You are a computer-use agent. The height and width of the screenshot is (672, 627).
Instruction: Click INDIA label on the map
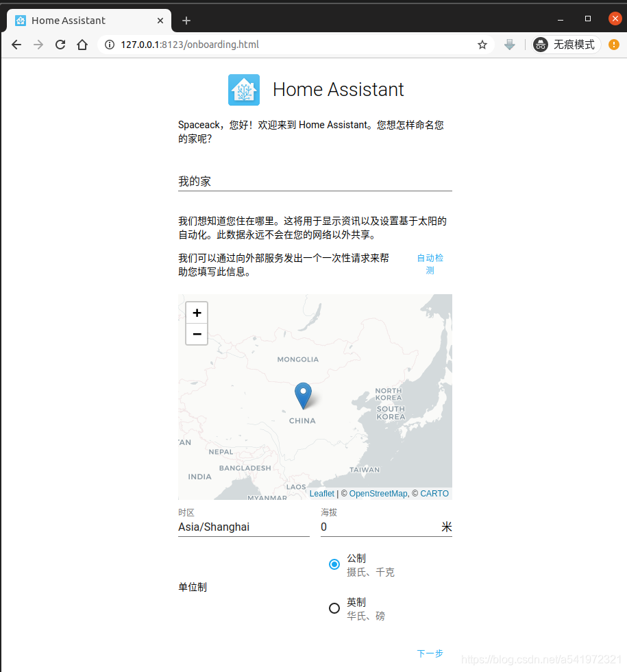(x=199, y=477)
